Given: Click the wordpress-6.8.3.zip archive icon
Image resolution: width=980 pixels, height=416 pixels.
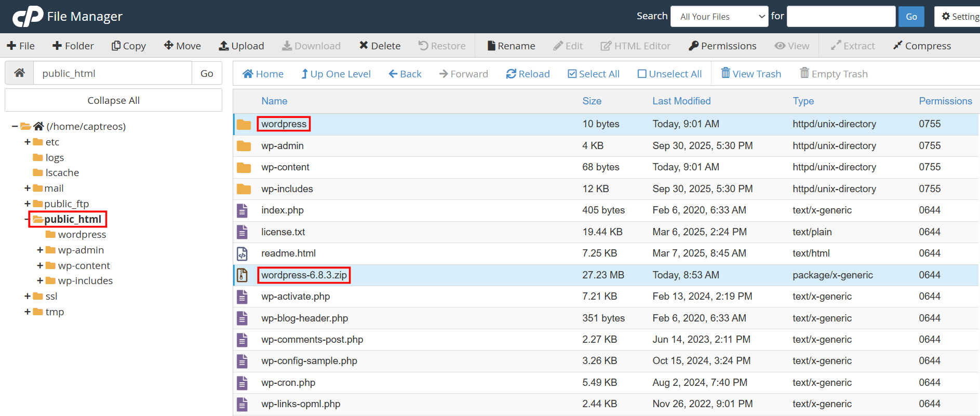Looking at the screenshot, I should pyautogui.click(x=242, y=275).
